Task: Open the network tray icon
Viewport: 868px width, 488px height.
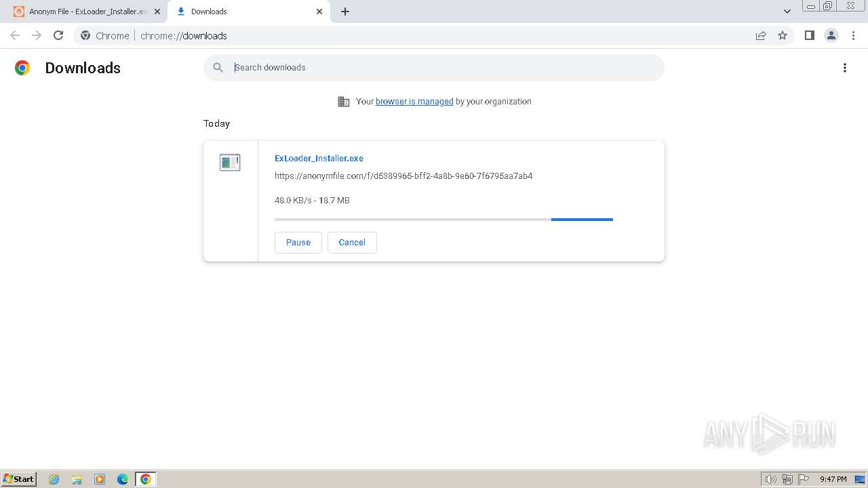Action: (x=787, y=479)
